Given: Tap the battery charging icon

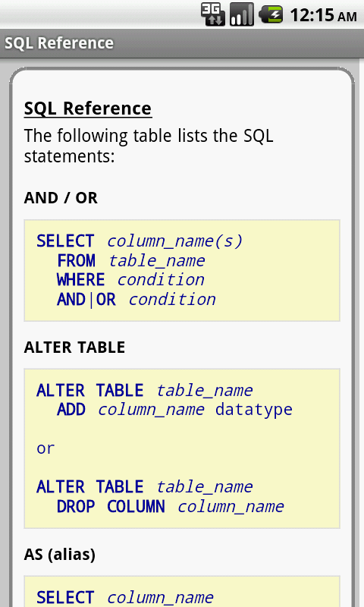Looking at the screenshot, I should tap(271, 14).
